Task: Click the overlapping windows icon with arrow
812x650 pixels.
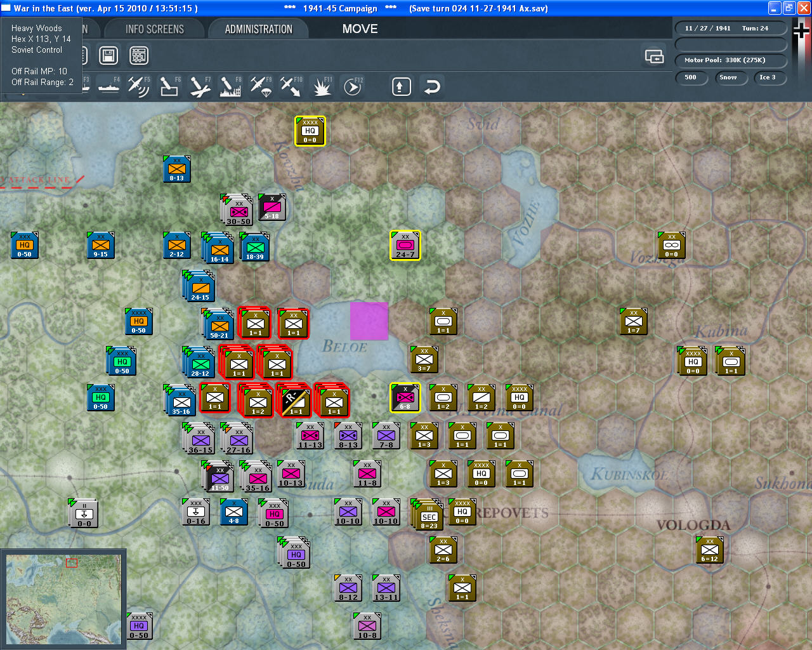Action: coord(654,56)
